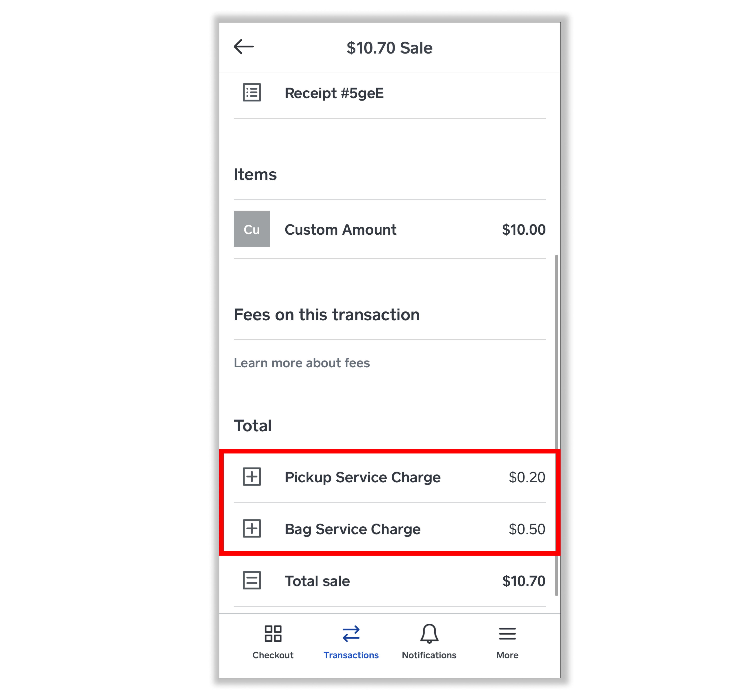Click the Receipt list icon

click(x=252, y=92)
